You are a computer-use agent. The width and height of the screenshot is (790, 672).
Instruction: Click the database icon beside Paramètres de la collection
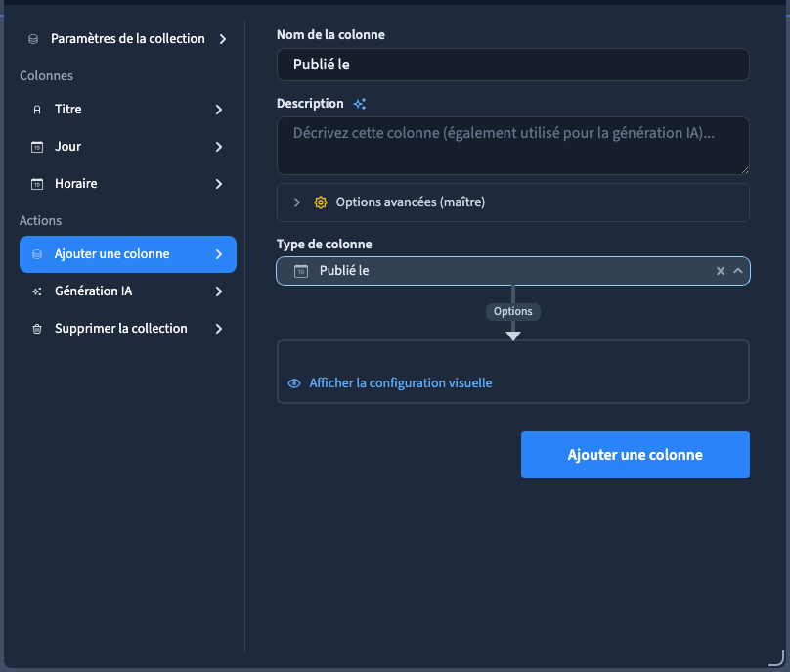pos(33,39)
